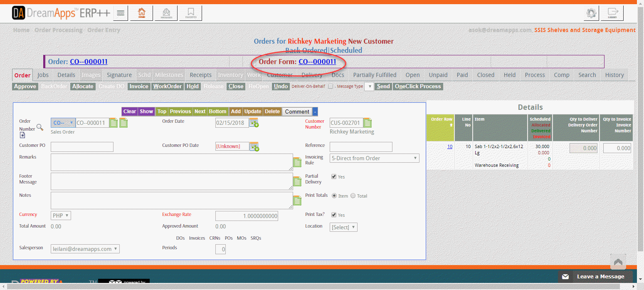Open the Location Select dropdown
The height and width of the screenshot is (290, 644).
point(343,227)
